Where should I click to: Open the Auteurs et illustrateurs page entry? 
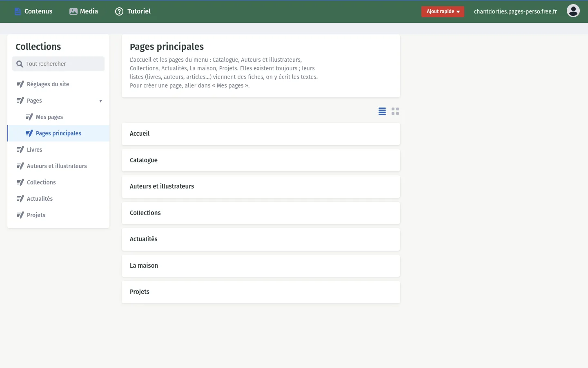(x=261, y=186)
